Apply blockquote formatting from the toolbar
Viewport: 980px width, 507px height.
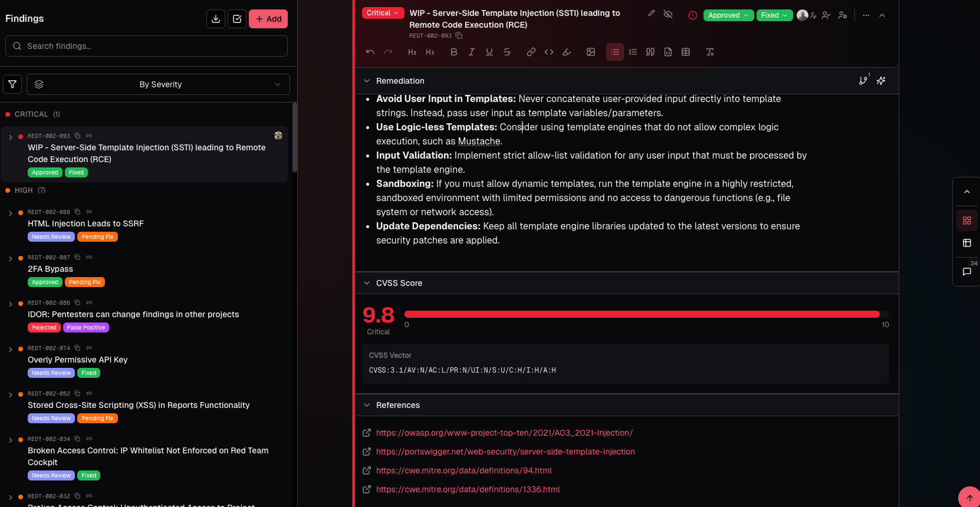pyautogui.click(x=650, y=52)
